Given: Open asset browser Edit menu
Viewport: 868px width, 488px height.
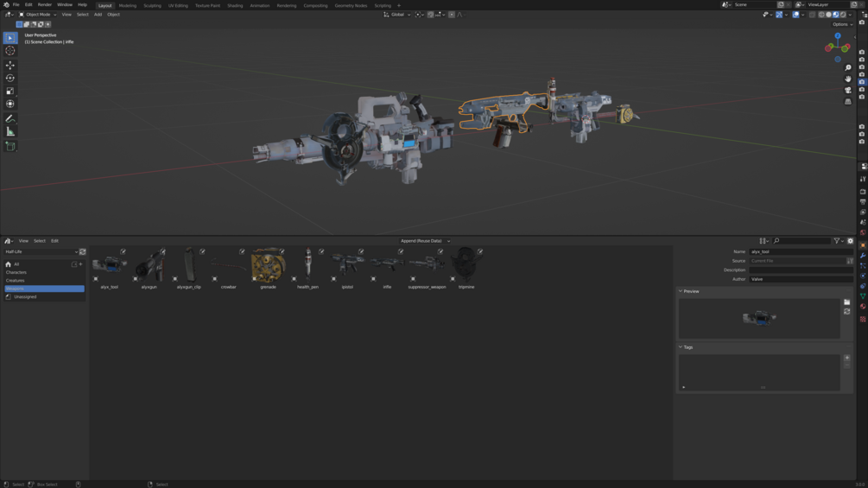Looking at the screenshot, I should pyautogui.click(x=54, y=241).
